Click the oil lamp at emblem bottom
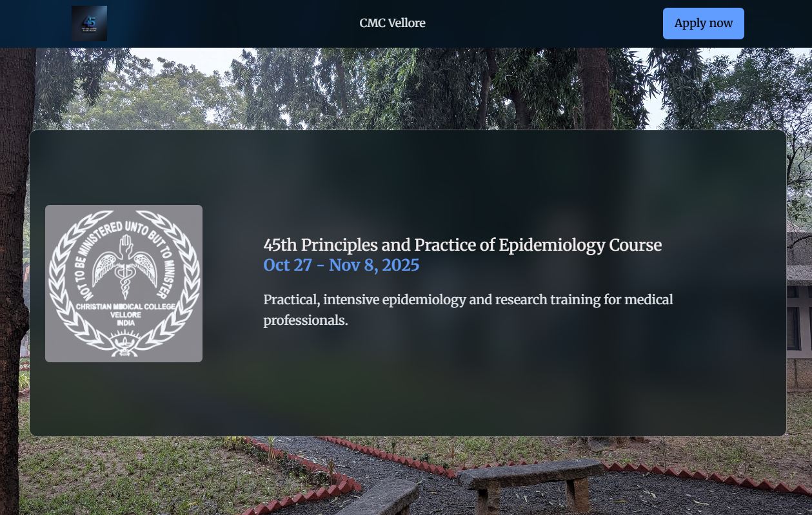This screenshot has width=812, height=515. [x=124, y=344]
